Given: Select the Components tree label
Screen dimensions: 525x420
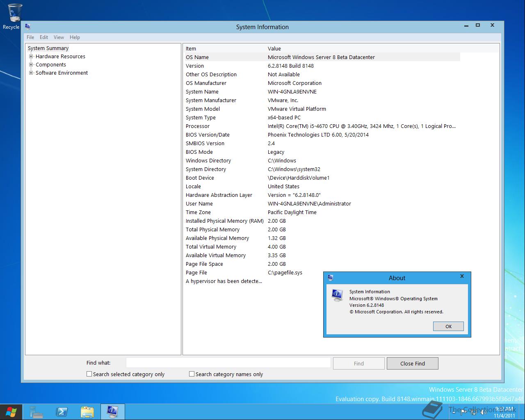Looking at the screenshot, I should pyautogui.click(x=50, y=64).
